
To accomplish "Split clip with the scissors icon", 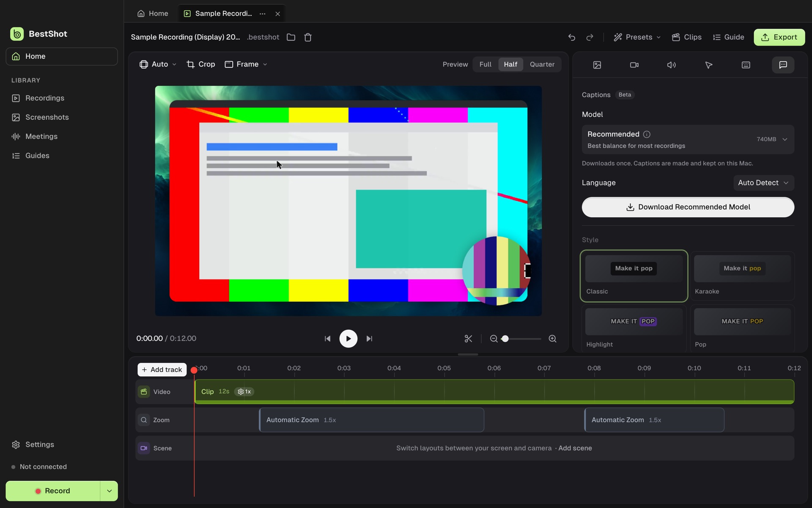I will [468, 339].
